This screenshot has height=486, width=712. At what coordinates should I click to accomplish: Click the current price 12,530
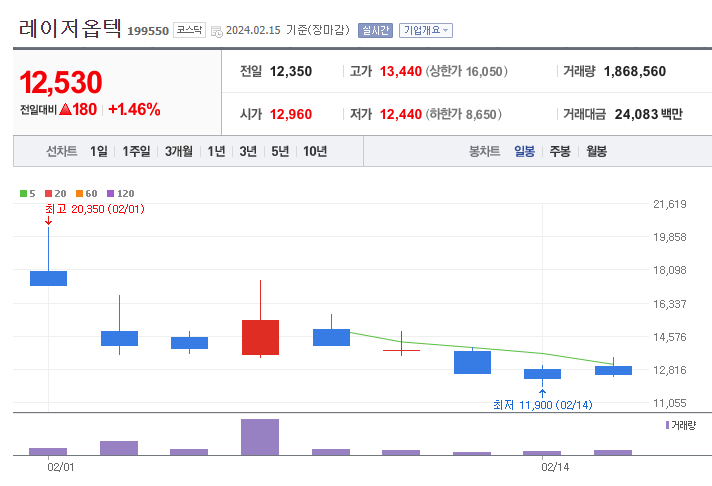pyautogui.click(x=61, y=83)
